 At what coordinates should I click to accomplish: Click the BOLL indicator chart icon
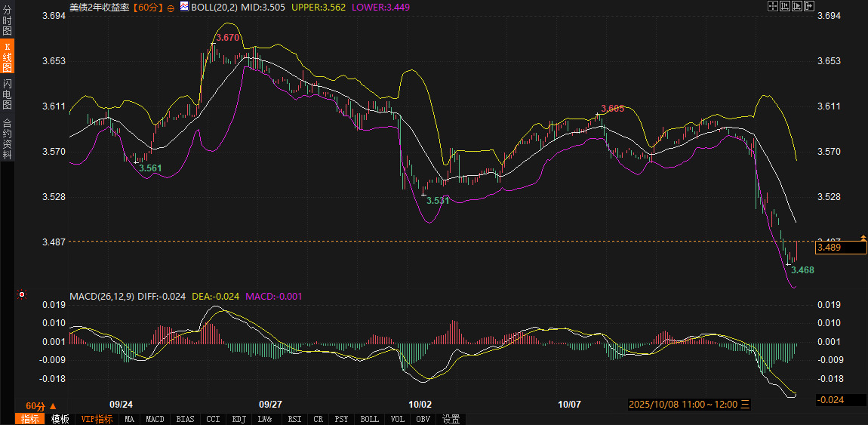pyautogui.click(x=183, y=6)
